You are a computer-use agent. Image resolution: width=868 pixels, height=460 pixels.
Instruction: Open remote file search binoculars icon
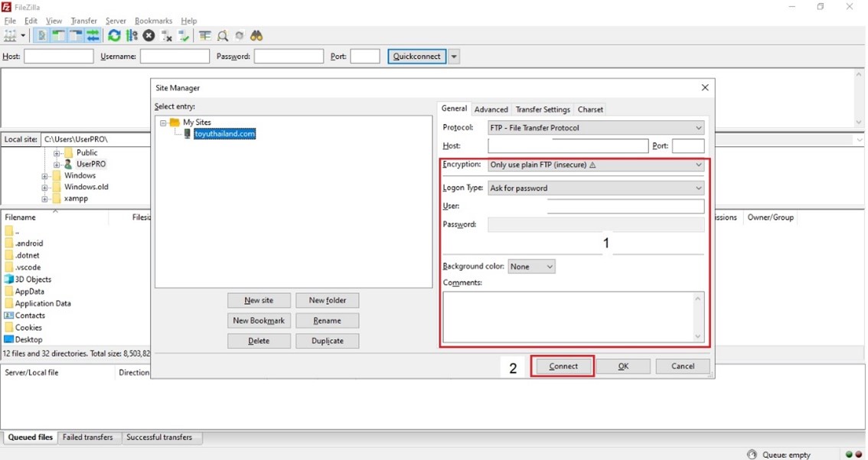[x=256, y=36]
